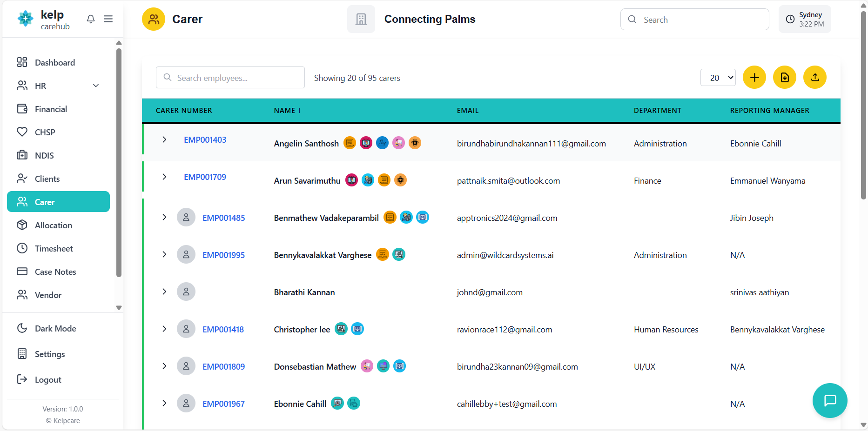
Task: Click Bharathi Kannan's avatar placeholder icon
Action: coord(186,292)
